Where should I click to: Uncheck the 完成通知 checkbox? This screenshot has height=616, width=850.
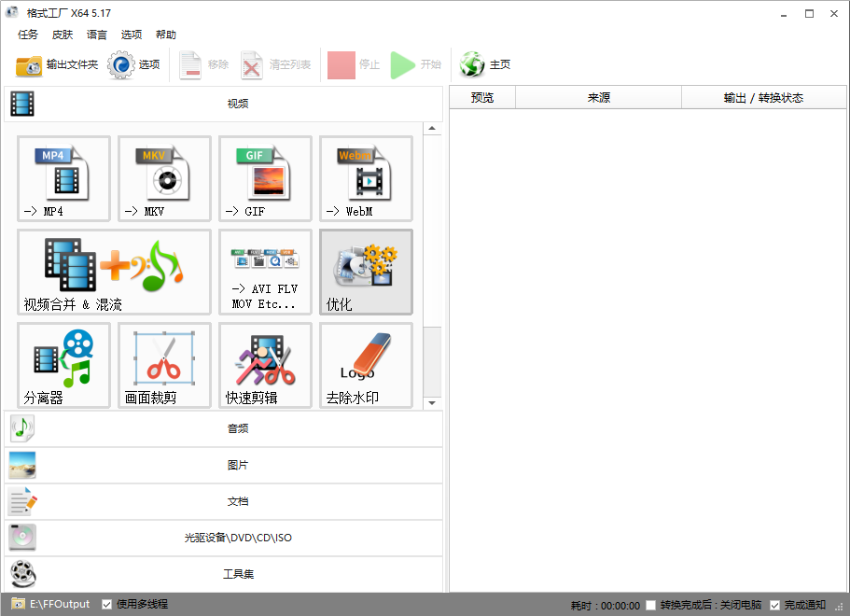point(774,605)
